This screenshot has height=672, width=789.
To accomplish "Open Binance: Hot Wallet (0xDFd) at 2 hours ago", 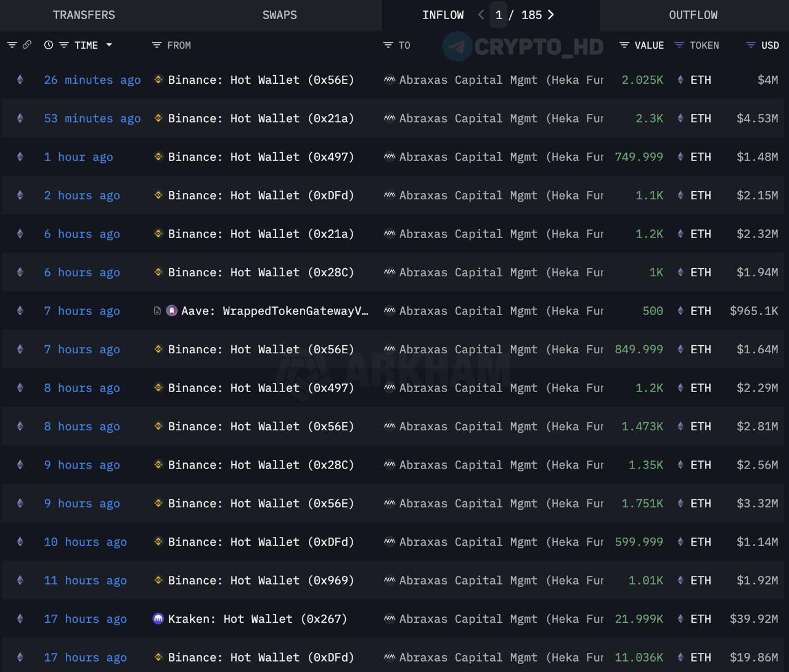I will (x=261, y=195).
